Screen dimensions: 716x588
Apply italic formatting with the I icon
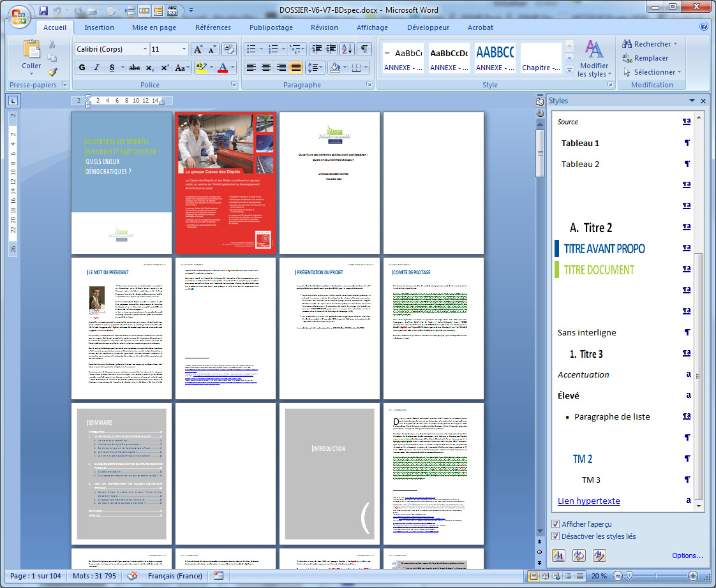(97, 68)
